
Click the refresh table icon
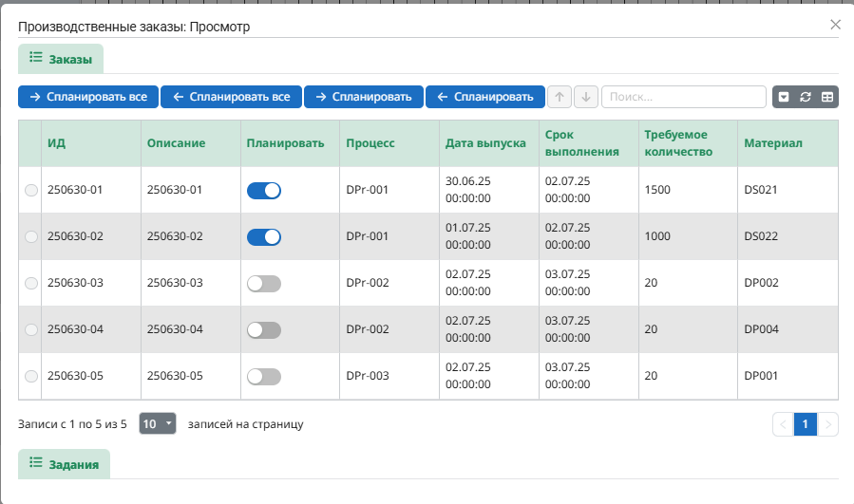(x=806, y=97)
